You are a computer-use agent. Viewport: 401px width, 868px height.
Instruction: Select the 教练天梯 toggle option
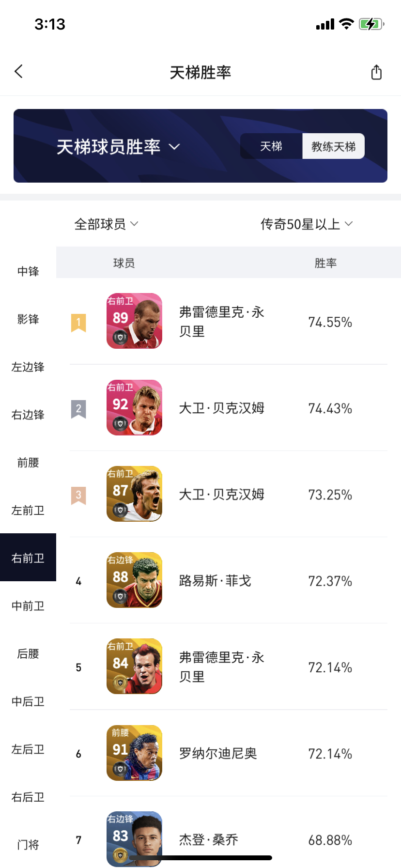click(x=334, y=146)
